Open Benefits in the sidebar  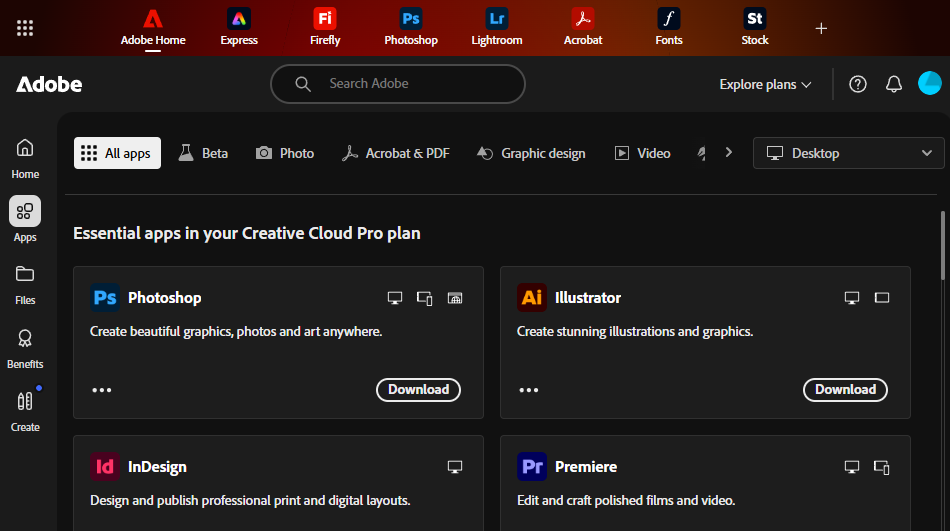(25, 349)
